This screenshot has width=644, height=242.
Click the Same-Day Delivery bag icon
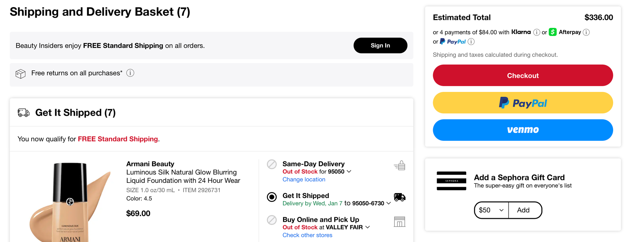click(x=400, y=166)
